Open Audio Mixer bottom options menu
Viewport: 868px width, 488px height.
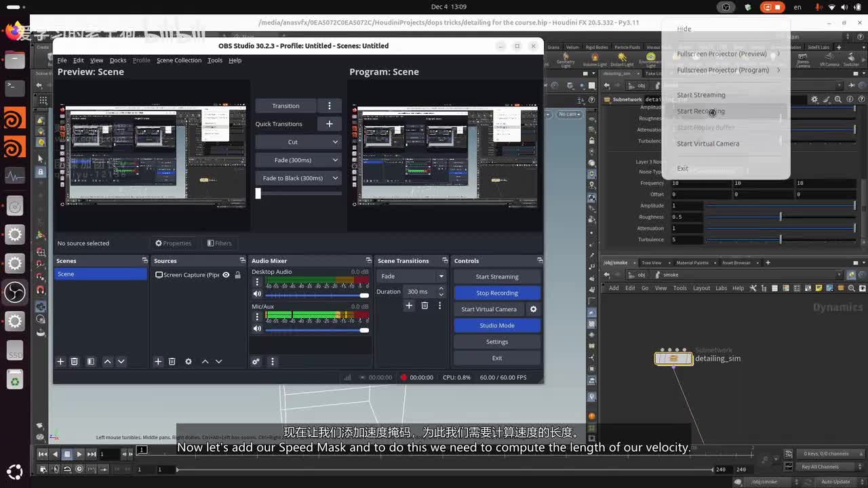[273, 362]
